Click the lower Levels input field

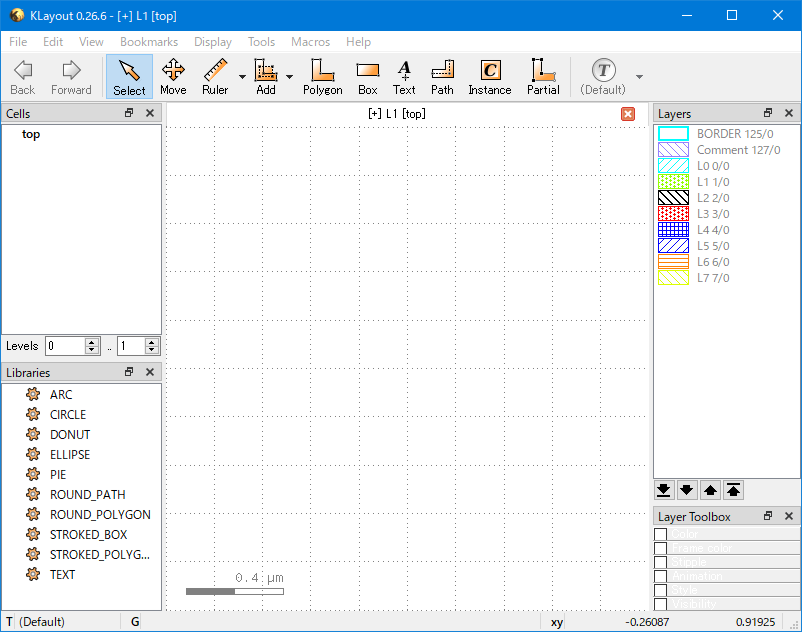coord(65,346)
